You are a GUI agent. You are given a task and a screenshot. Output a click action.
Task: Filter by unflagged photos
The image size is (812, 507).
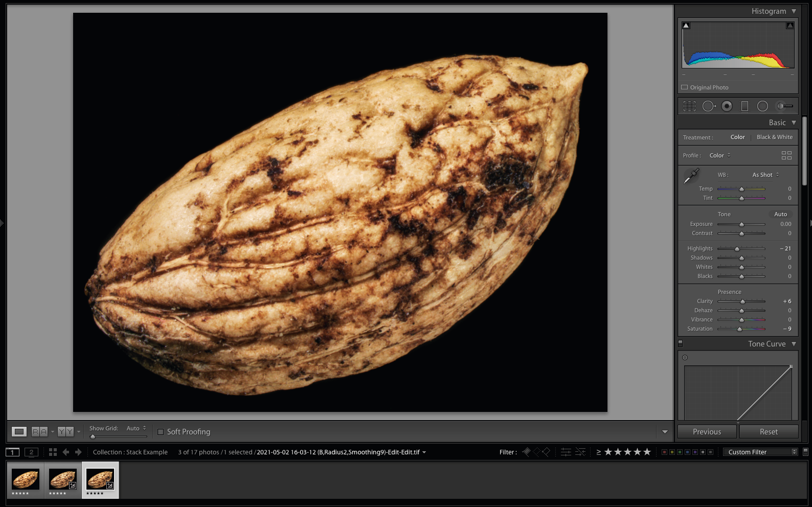tap(536, 452)
